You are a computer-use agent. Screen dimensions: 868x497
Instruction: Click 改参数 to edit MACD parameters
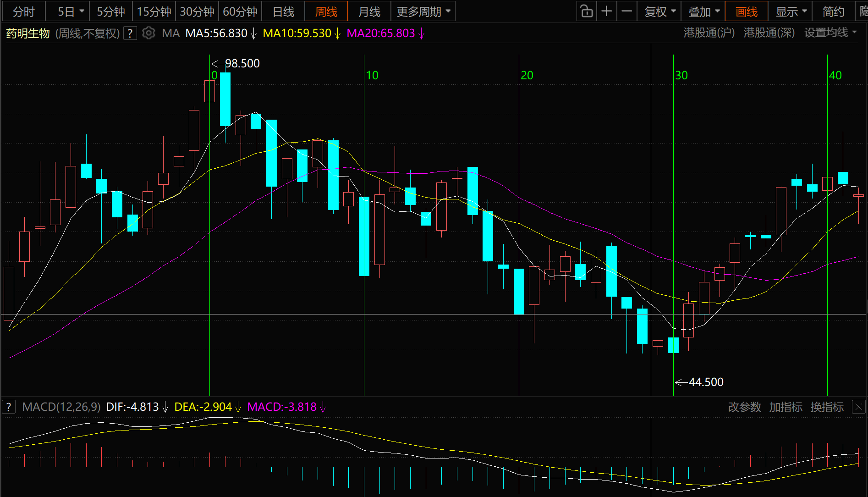point(744,407)
